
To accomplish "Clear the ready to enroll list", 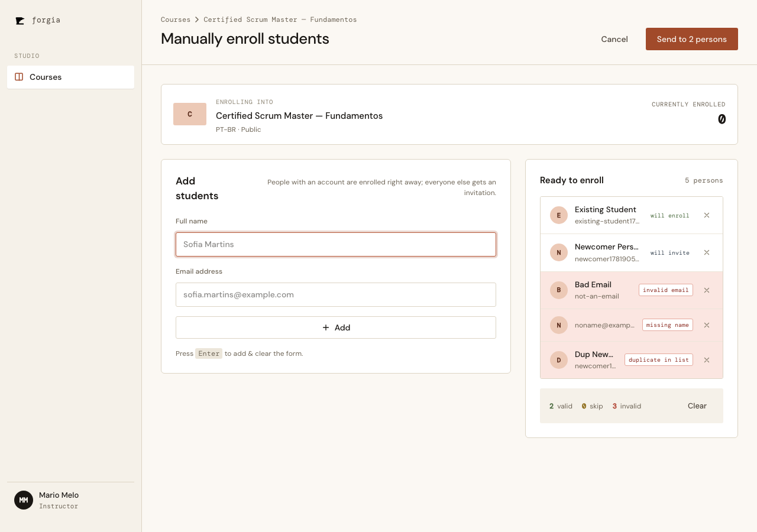I will (697, 406).
